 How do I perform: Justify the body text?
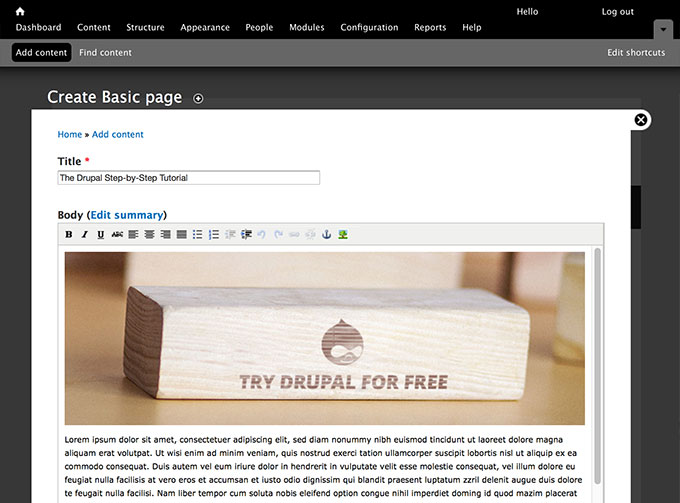click(x=182, y=235)
